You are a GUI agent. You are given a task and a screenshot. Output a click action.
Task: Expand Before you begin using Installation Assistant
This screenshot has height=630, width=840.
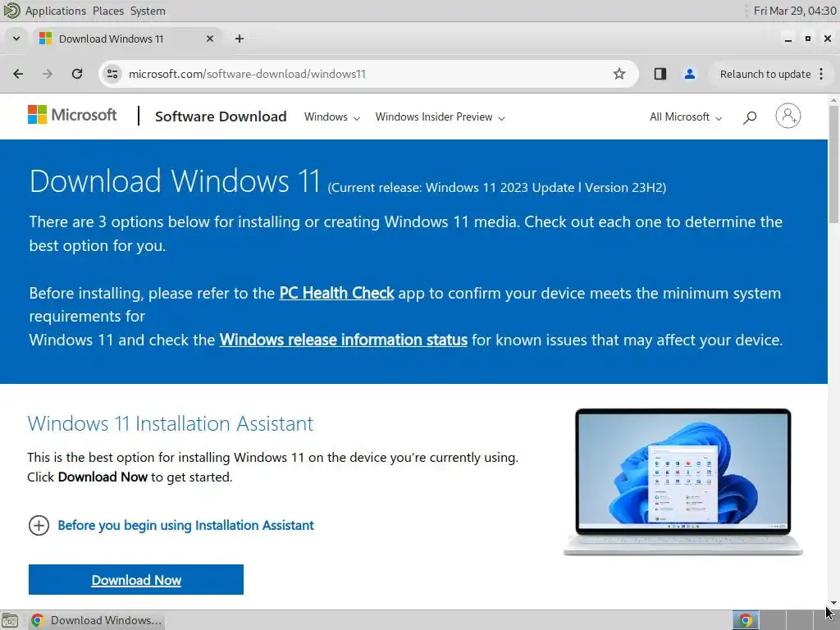point(171,525)
